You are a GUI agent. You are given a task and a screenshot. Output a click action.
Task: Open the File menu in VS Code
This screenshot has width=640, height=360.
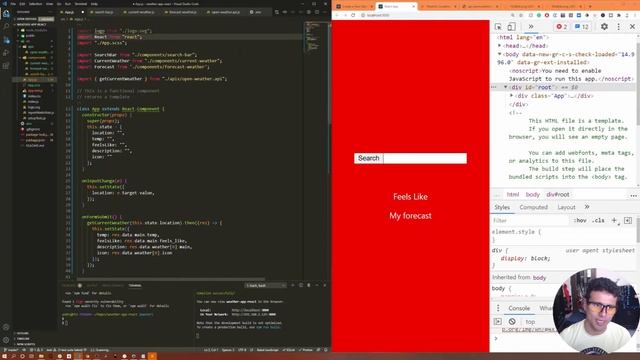(13, 4)
